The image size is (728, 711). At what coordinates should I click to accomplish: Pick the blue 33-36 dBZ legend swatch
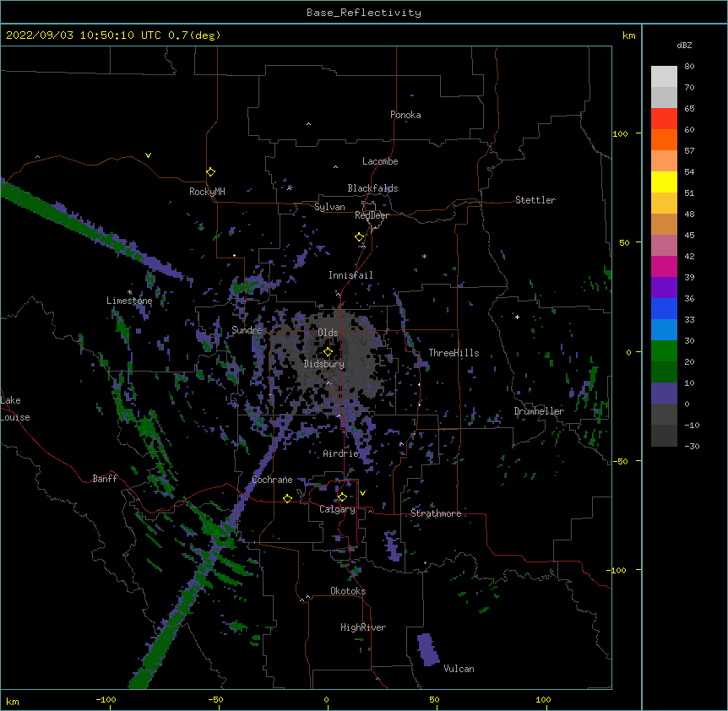pyautogui.click(x=664, y=308)
